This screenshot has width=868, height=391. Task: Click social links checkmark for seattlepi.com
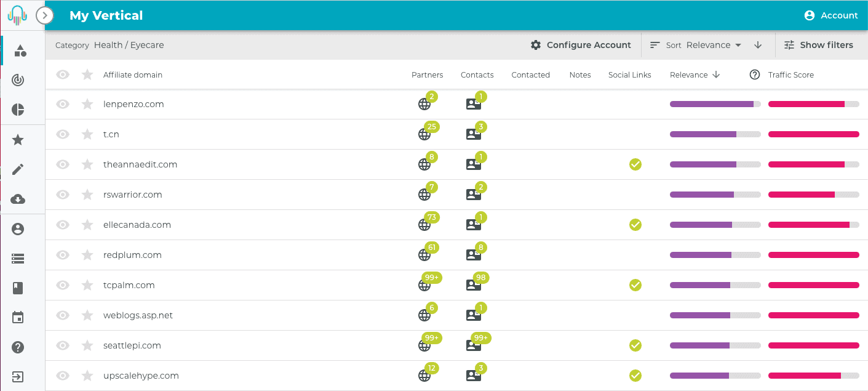(x=635, y=345)
